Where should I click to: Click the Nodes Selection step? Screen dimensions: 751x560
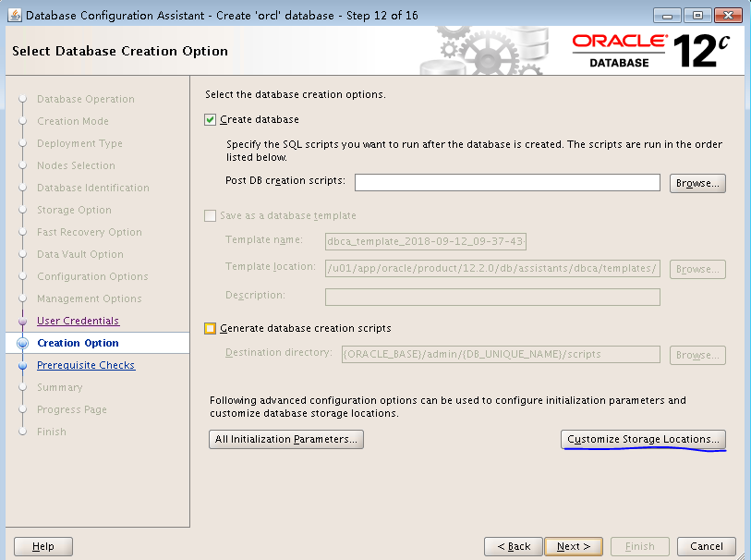point(76,165)
